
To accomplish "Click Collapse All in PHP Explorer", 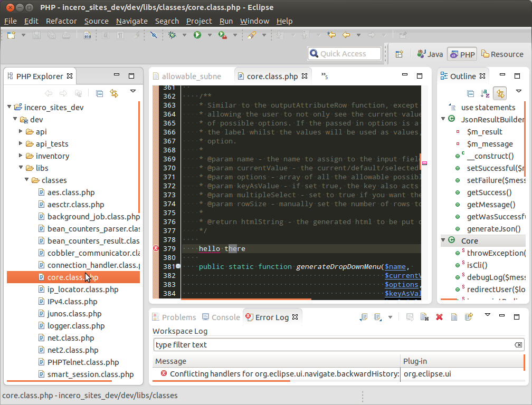I will (99, 93).
